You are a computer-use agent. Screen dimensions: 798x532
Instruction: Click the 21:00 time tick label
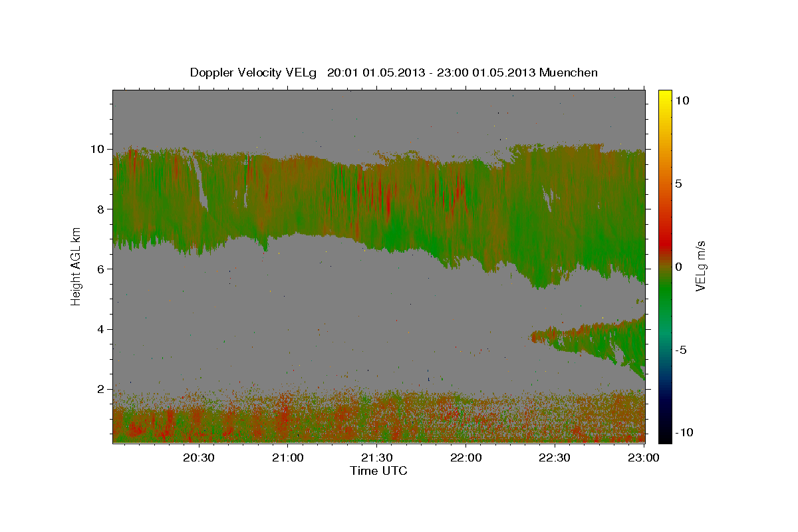coord(288,458)
